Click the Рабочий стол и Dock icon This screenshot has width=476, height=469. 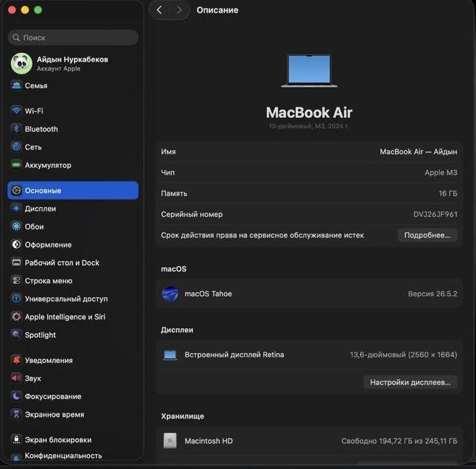[x=16, y=263]
